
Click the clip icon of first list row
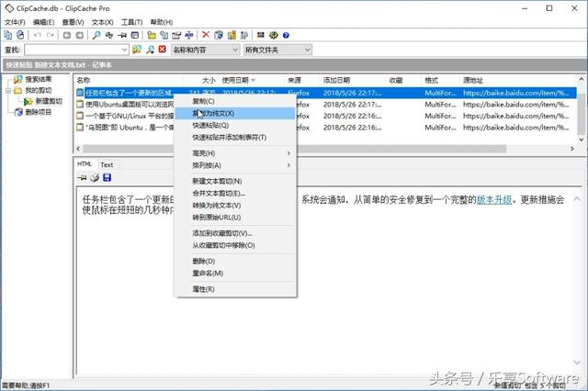[x=80, y=93]
